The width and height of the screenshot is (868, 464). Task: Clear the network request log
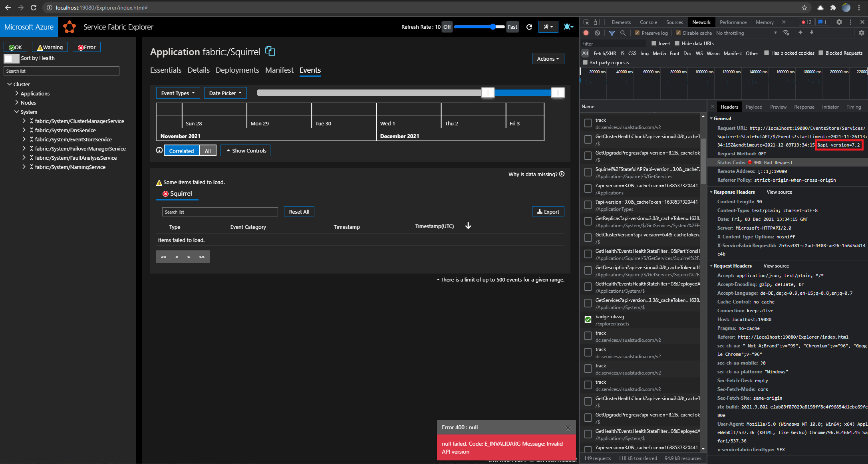coord(597,33)
